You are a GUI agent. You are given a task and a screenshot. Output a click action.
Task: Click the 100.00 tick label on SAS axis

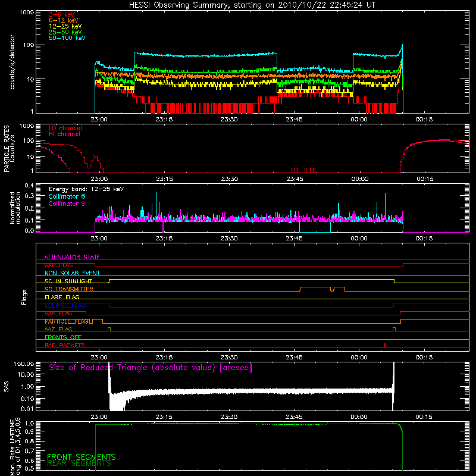[x=24, y=364]
